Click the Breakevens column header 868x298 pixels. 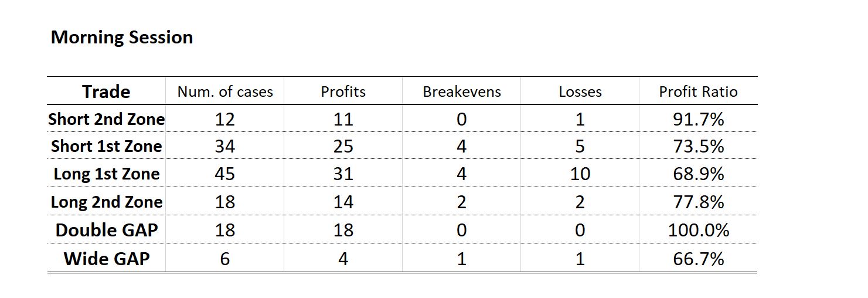pos(462,92)
